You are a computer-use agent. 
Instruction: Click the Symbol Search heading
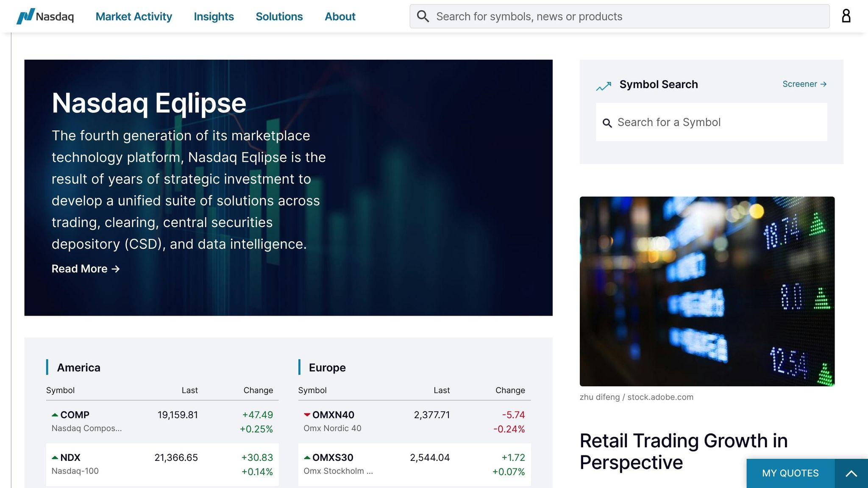659,84
